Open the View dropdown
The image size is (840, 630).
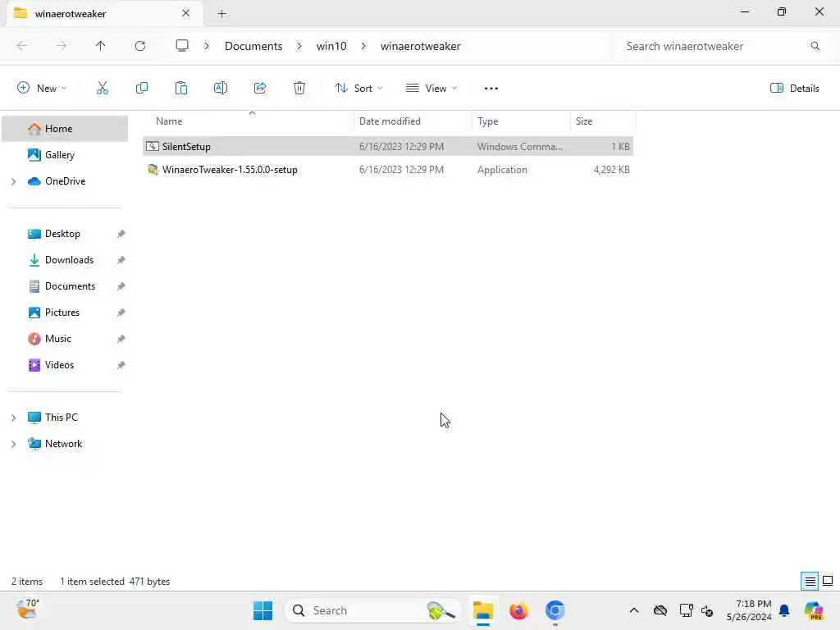pos(431,89)
